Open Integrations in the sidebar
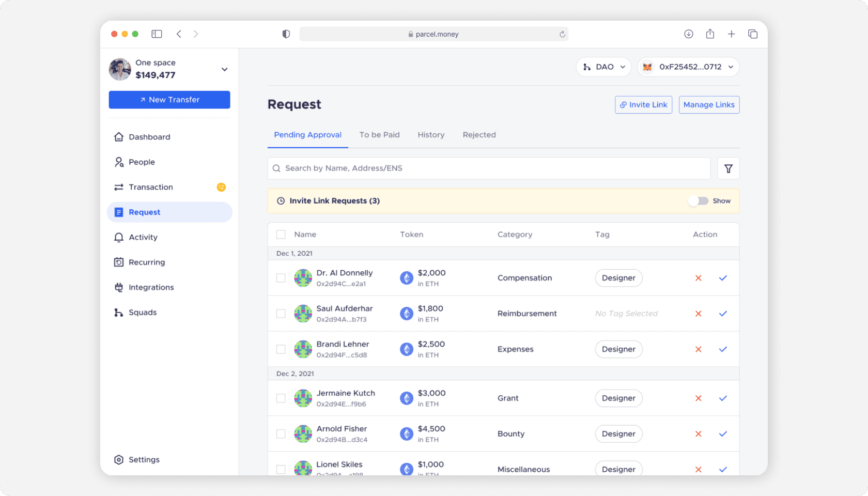This screenshot has width=868, height=496. 169,287
